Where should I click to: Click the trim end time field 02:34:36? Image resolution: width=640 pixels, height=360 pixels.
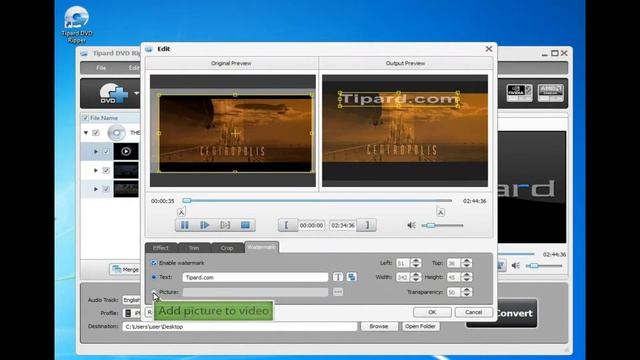[x=343, y=225]
